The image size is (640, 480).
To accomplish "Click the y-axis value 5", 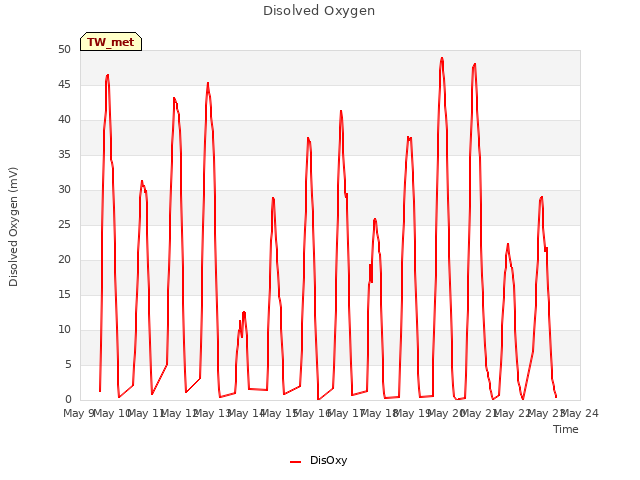I will (68, 364).
